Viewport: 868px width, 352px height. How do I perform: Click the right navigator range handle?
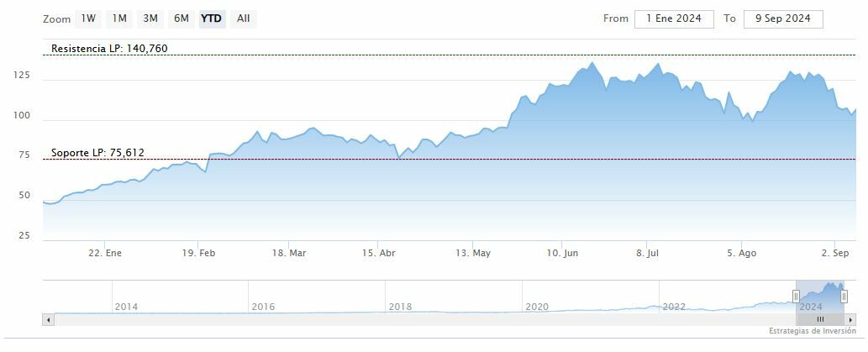[844, 296]
